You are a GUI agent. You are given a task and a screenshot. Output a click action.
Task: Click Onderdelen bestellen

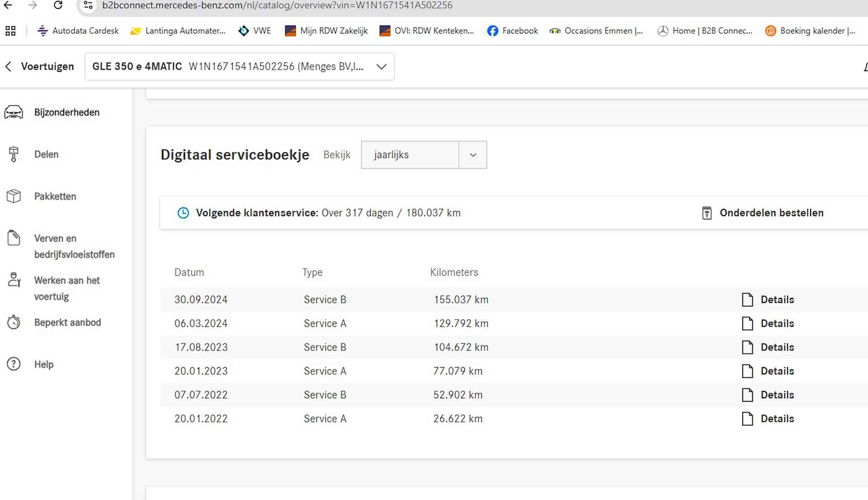pos(771,213)
